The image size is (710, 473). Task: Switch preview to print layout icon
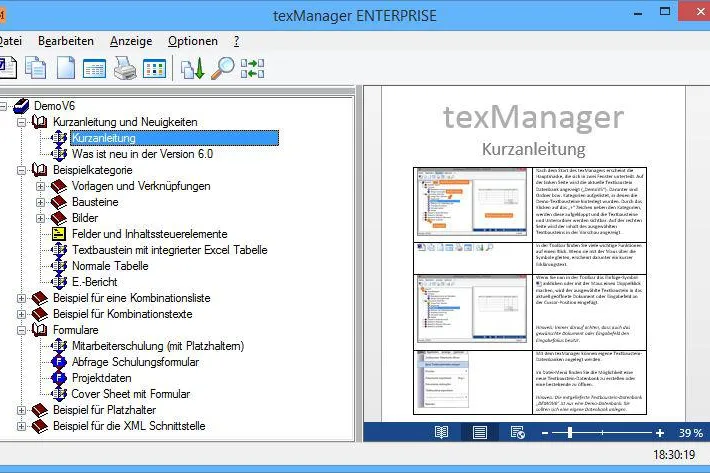click(x=480, y=433)
